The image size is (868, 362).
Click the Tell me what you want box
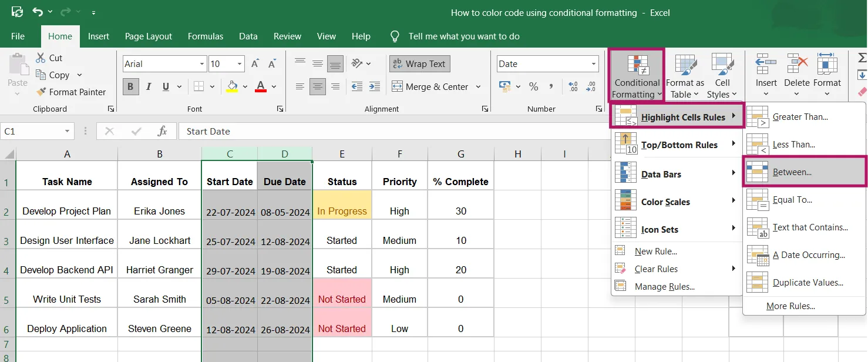click(464, 36)
